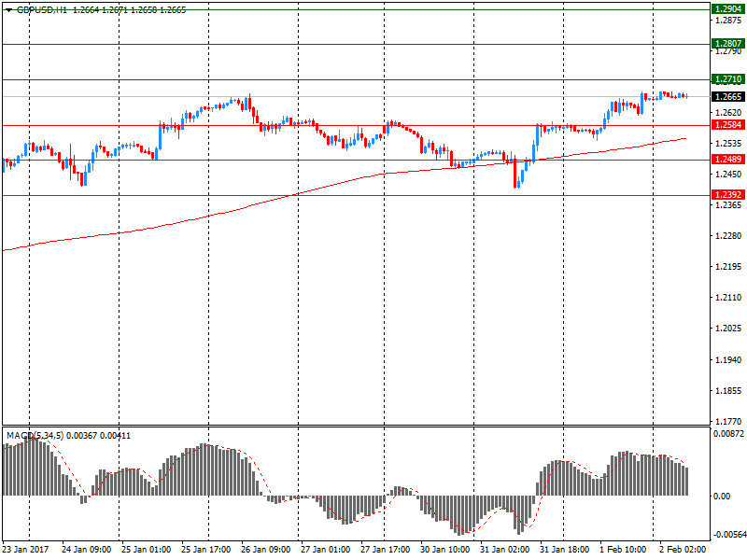The width and height of the screenshot is (747, 560).
Task: Select the red 1.2392 level price label
Action: click(x=728, y=195)
